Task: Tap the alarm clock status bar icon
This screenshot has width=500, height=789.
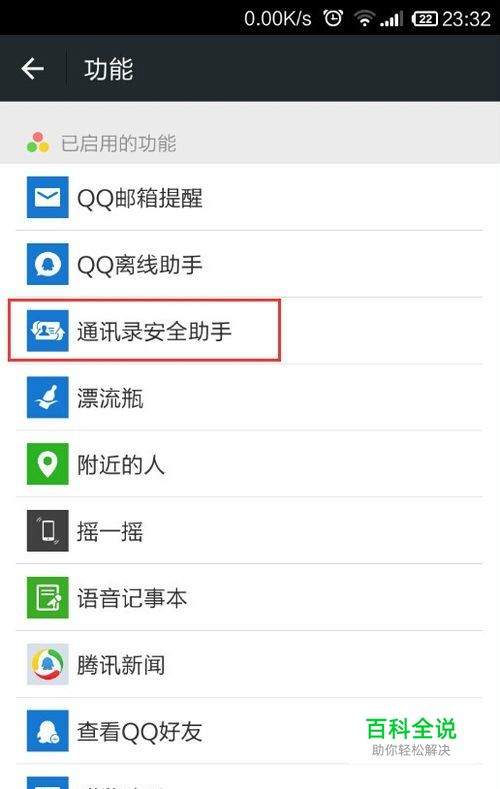Action: pyautogui.click(x=333, y=18)
